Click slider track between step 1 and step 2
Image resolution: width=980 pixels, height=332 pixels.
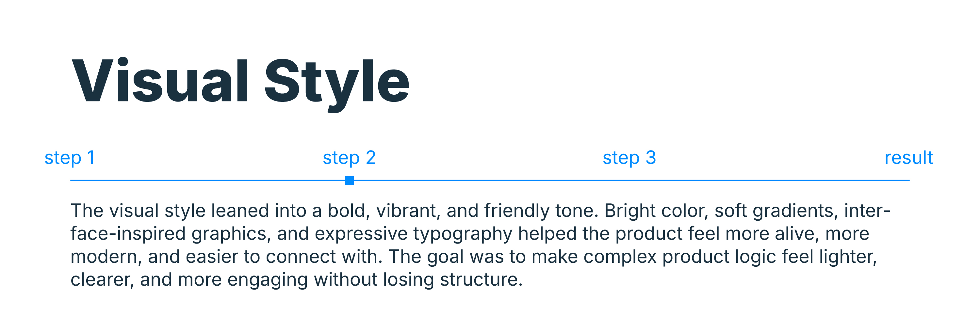pos(209,180)
